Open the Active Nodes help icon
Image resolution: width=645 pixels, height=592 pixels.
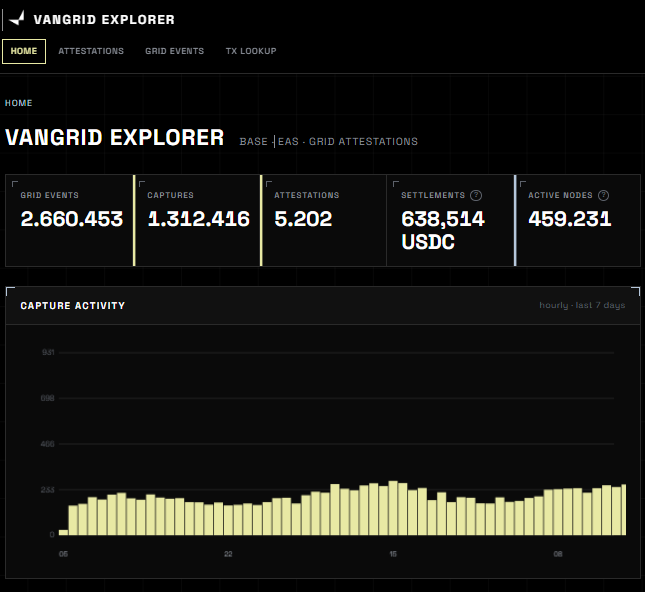603,195
